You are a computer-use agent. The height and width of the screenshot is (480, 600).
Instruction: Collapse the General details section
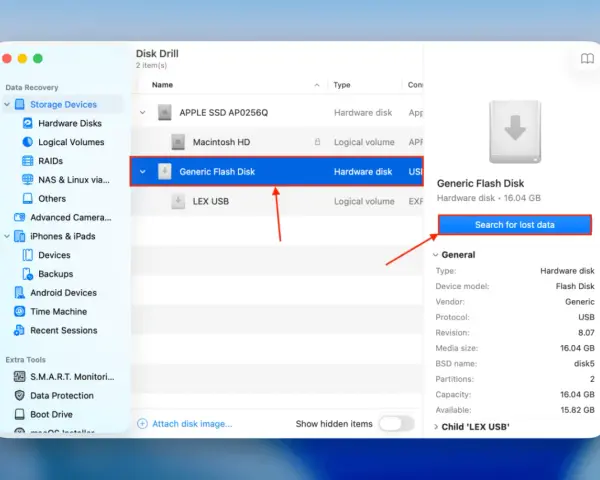coord(435,255)
